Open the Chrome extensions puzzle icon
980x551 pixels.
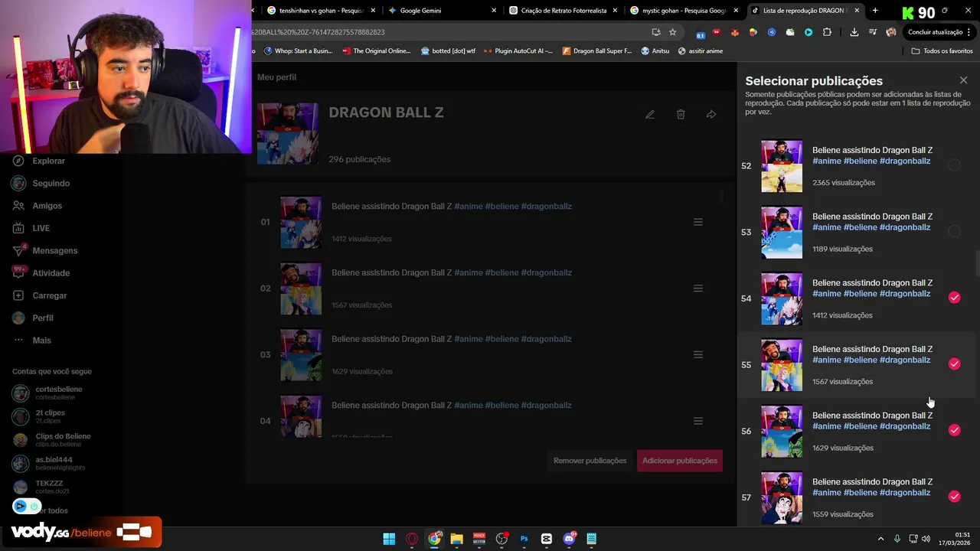[x=827, y=32]
